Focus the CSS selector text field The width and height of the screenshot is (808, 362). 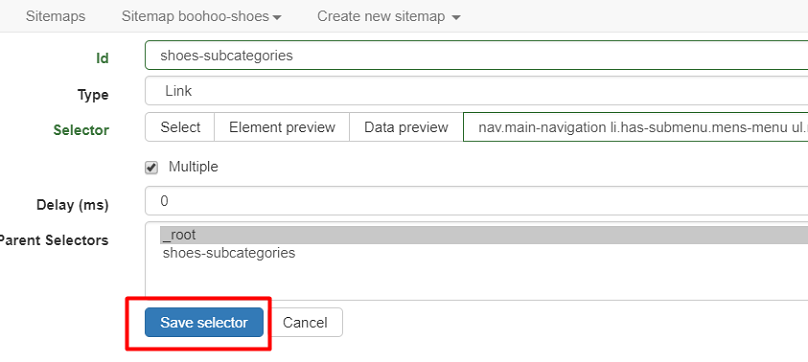(635, 127)
